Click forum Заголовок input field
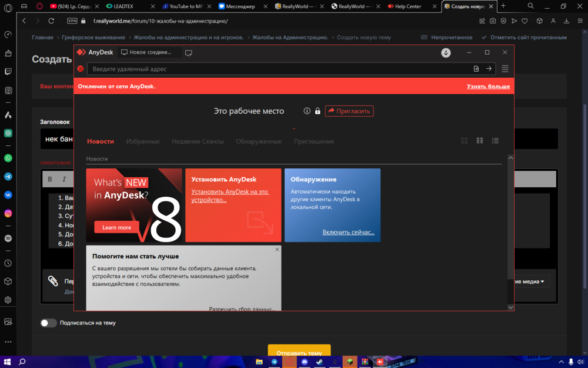The width and height of the screenshot is (588, 368). (299, 139)
